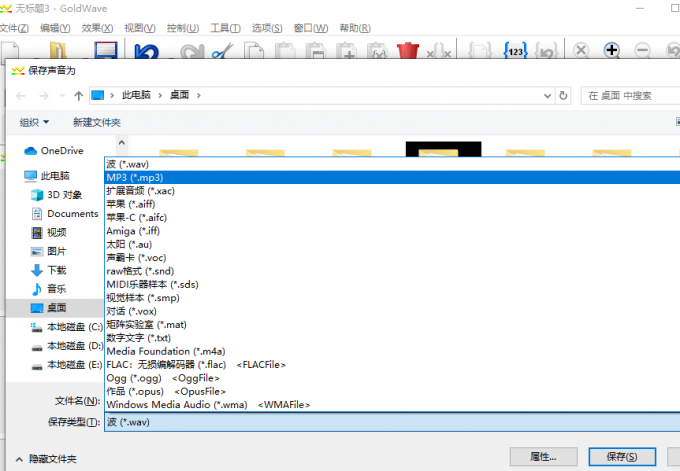Choose 作品 (*.opus) file type
This screenshot has height=471, width=680.
tap(392, 391)
